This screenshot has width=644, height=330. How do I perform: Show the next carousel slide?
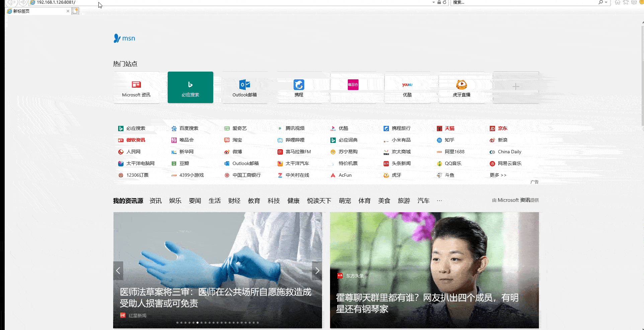(x=317, y=270)
